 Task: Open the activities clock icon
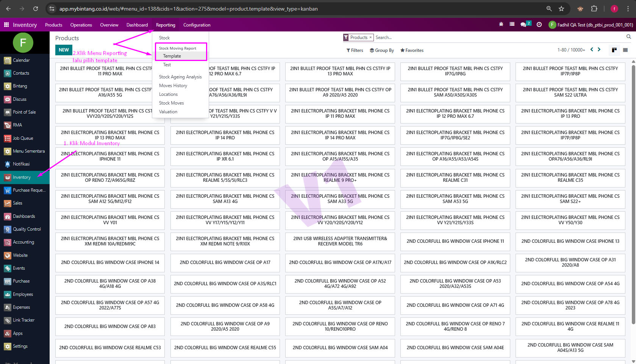coord(539,24)
